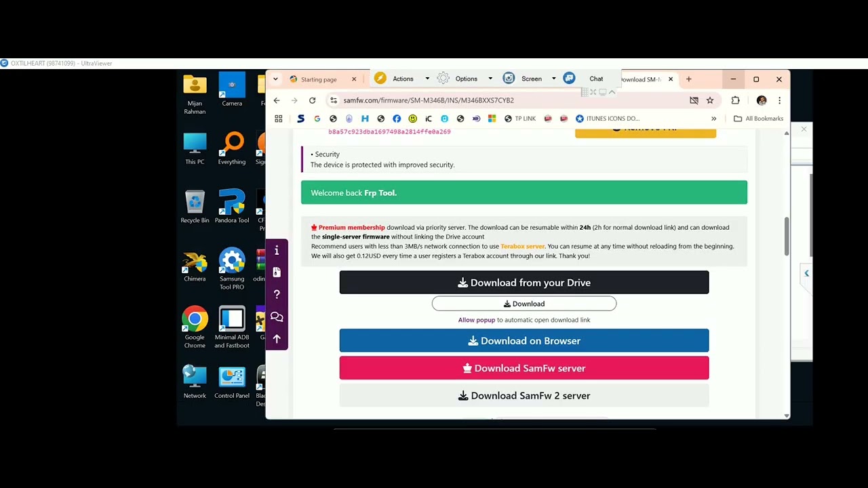The height and width of the screenshot is (488, 868).
Task: Open Chrome profile avatar
Action: click(x=762, y=100)
